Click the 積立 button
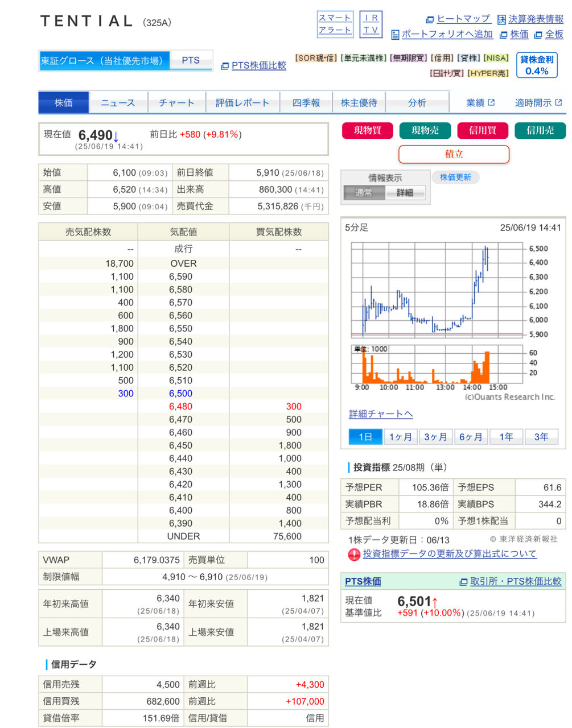Image resolution: width=572 pixels, height=728 pixels. click(x=454, y=154)
